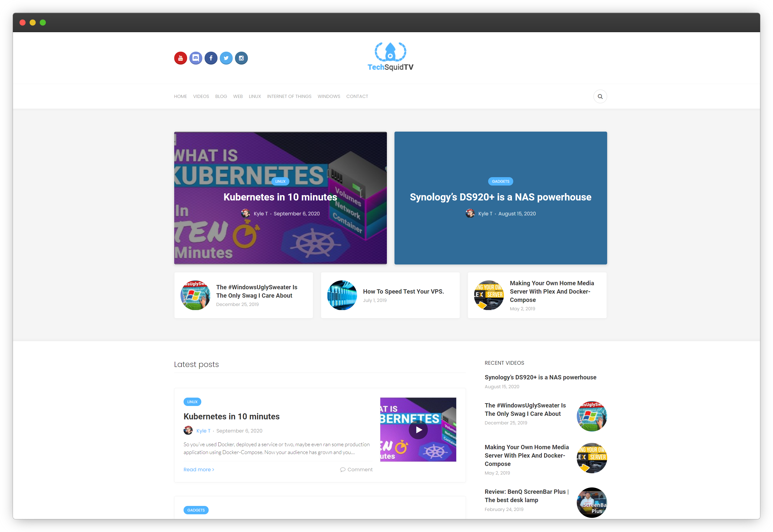Click LINUX tag in Latest posts card
This screenshot has height=532, width=773.
click(192, 402)
